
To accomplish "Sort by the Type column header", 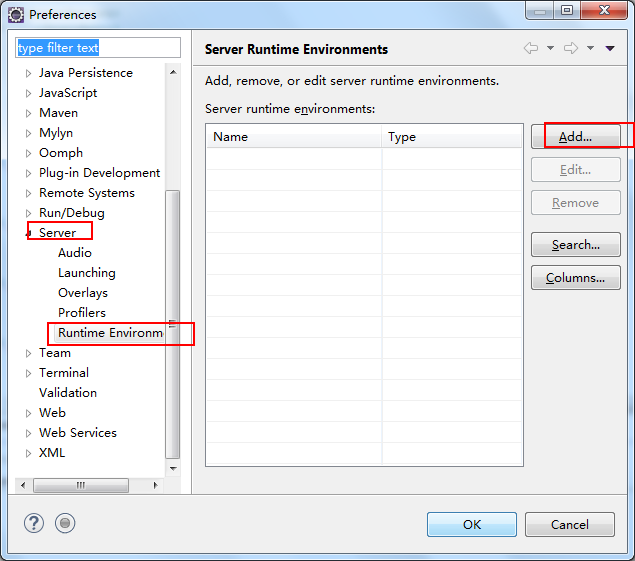I will 452,137.
